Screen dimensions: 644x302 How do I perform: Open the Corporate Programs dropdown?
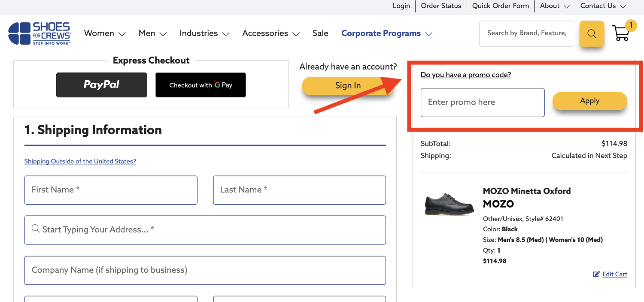point(387,33)
